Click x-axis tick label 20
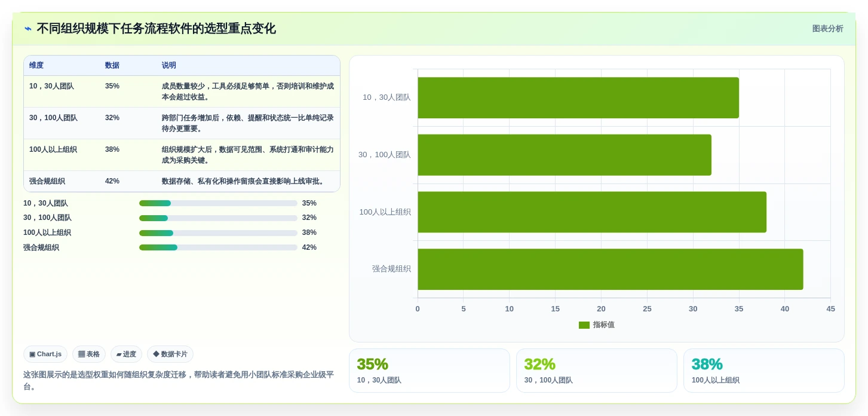 [601, 309]
